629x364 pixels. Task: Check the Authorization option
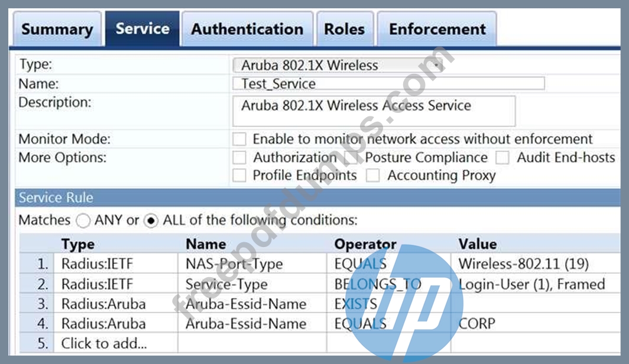point(239,158)
